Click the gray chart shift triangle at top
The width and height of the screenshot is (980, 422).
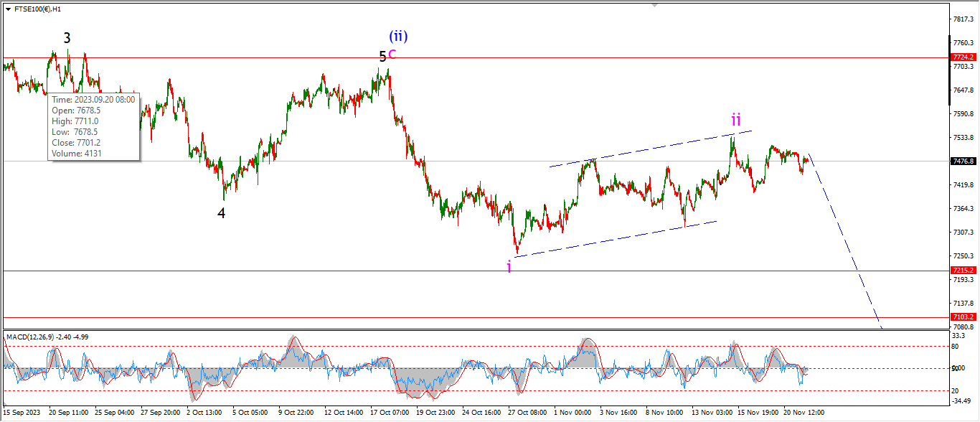654,4
